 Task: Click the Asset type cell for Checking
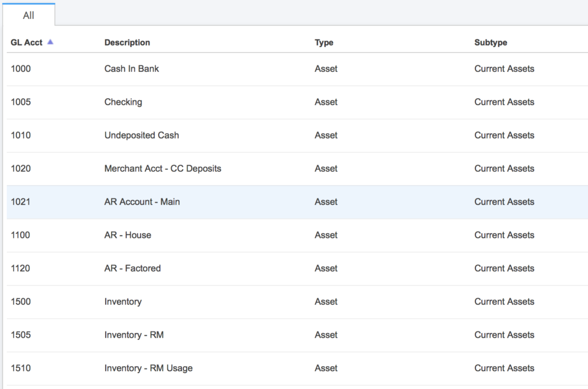pos(326,102)
